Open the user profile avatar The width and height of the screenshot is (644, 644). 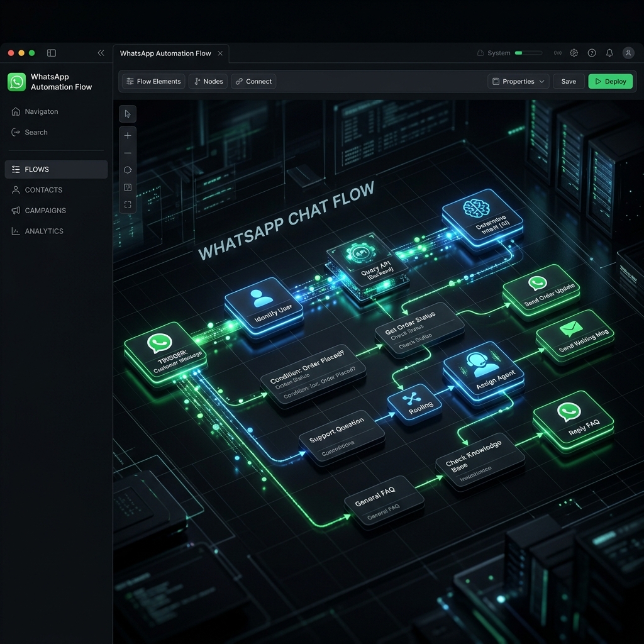(628, 53)
